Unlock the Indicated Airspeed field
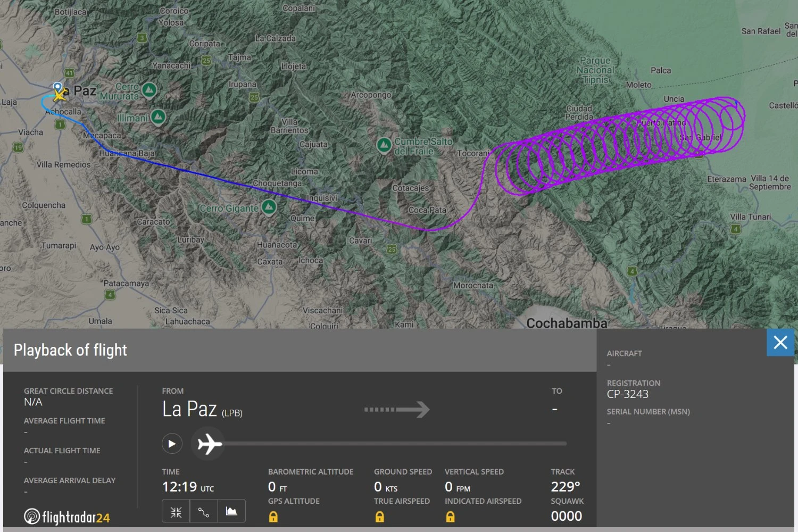798x532 pixels. [x=451, y=517]
